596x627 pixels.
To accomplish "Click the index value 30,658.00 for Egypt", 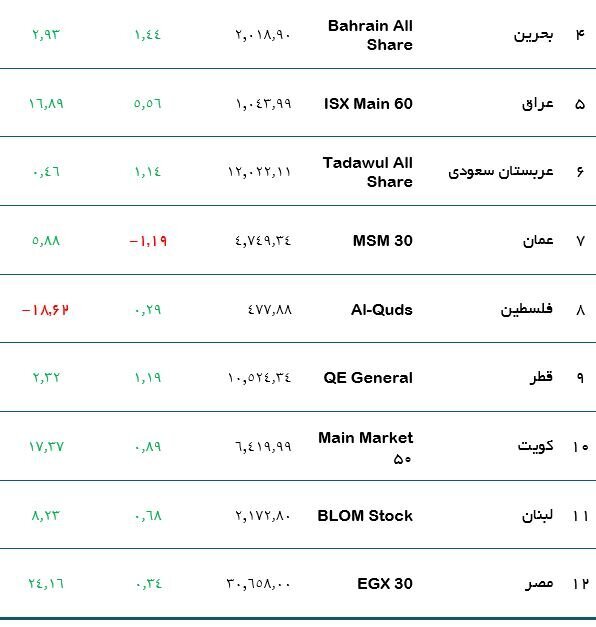I will (258, 584).
